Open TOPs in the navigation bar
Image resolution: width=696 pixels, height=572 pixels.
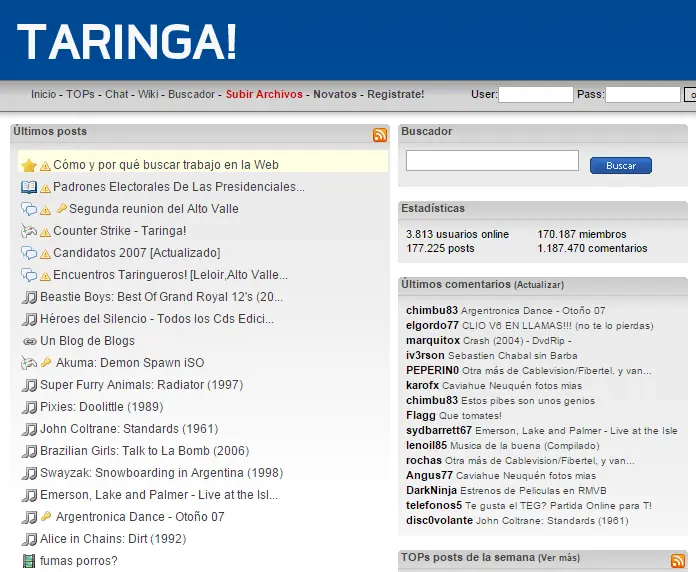(x=80, y=94)
